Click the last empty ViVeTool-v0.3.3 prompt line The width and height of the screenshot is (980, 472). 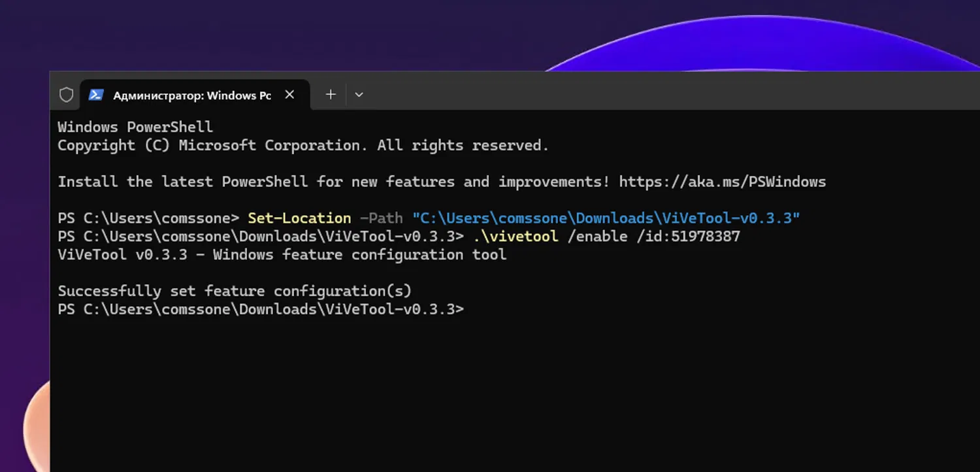[261, 309]
